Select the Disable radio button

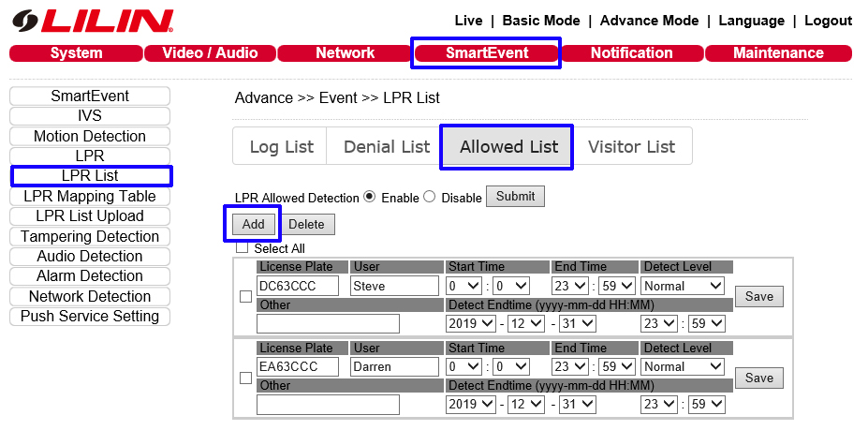(430, 197)
